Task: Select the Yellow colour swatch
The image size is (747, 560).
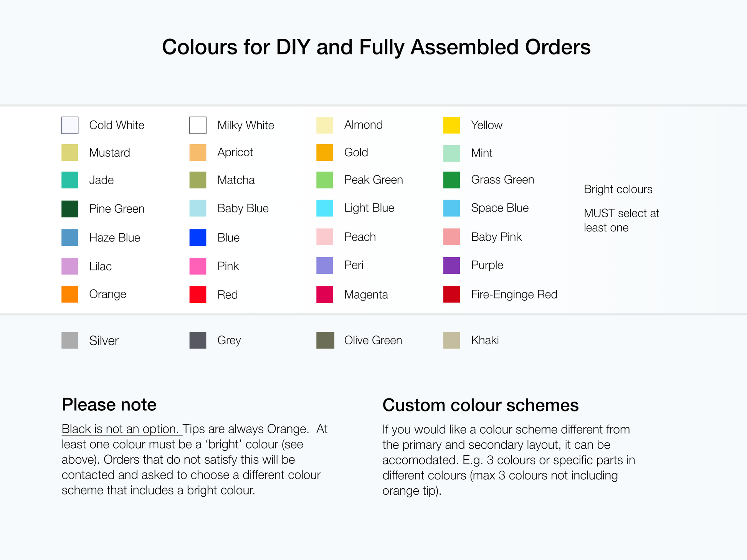Action: coord(451,125)
